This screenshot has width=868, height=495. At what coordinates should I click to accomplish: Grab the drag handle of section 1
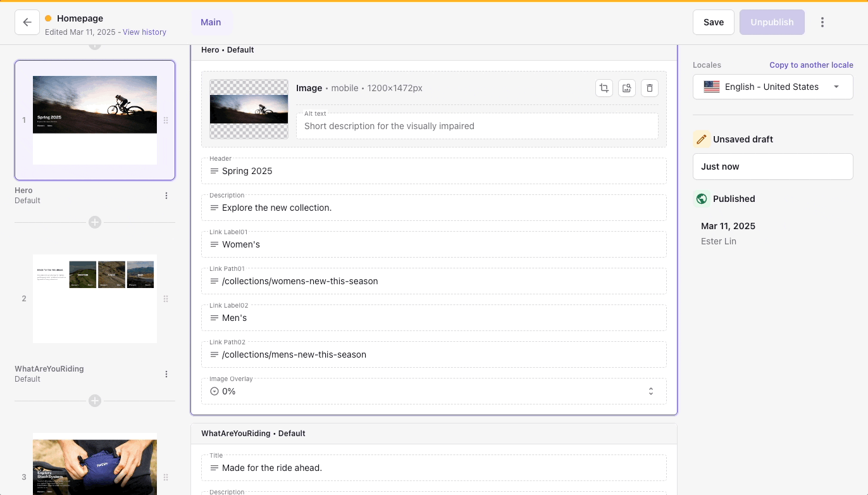[x=166, y=120]
